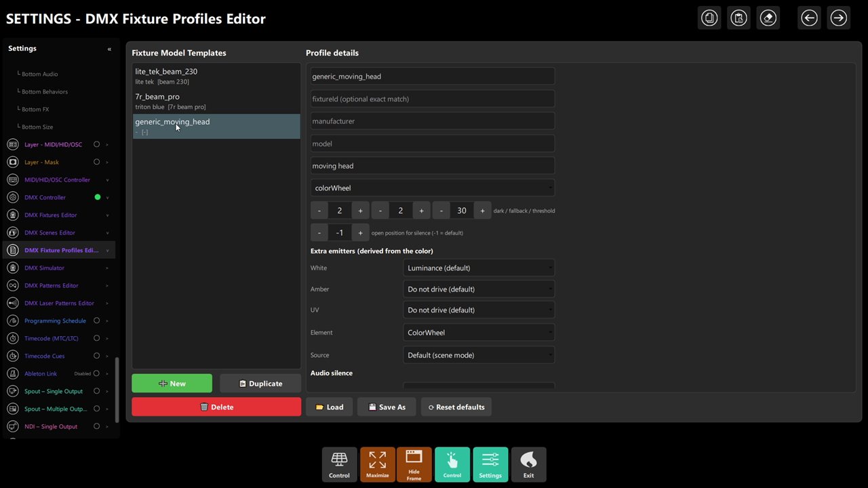
Task: Toggle the Timecode Cues enable circle
Action: point(96,356)
